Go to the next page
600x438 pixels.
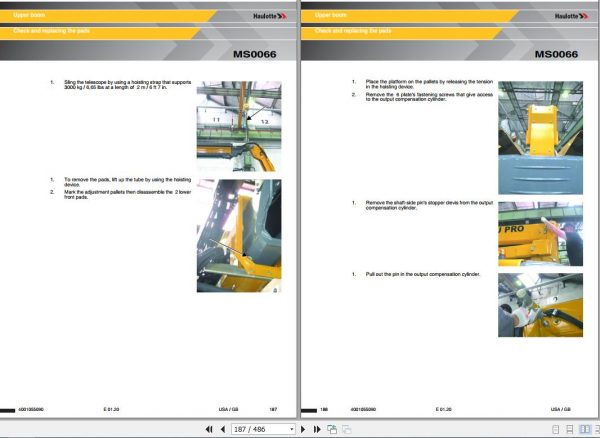tap(303, 429)
